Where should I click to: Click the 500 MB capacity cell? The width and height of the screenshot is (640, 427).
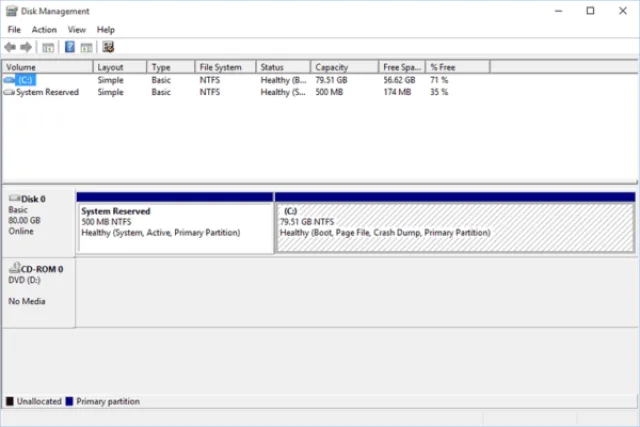click(x=329, y=92)
